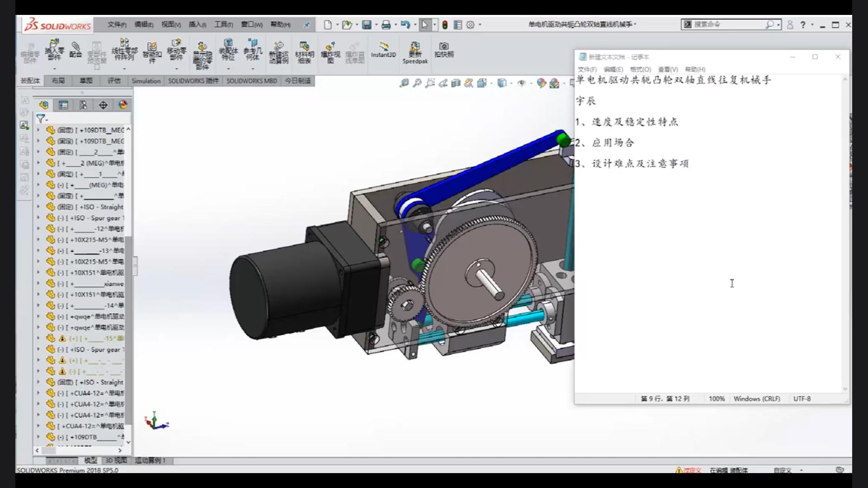Toggle Instant3D mode
The height and width of the screenshot is (488, 868).
[383, 50]
